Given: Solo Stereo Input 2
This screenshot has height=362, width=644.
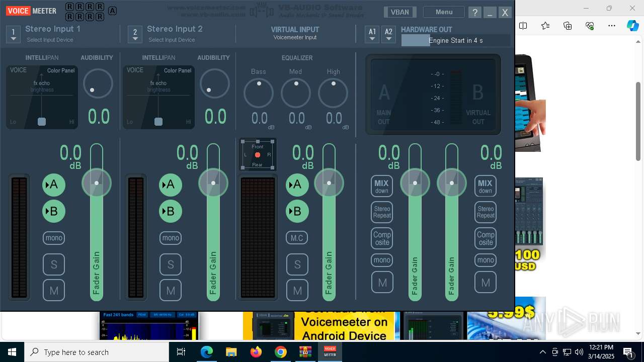Looking at the screenshot, I should 171,264.
